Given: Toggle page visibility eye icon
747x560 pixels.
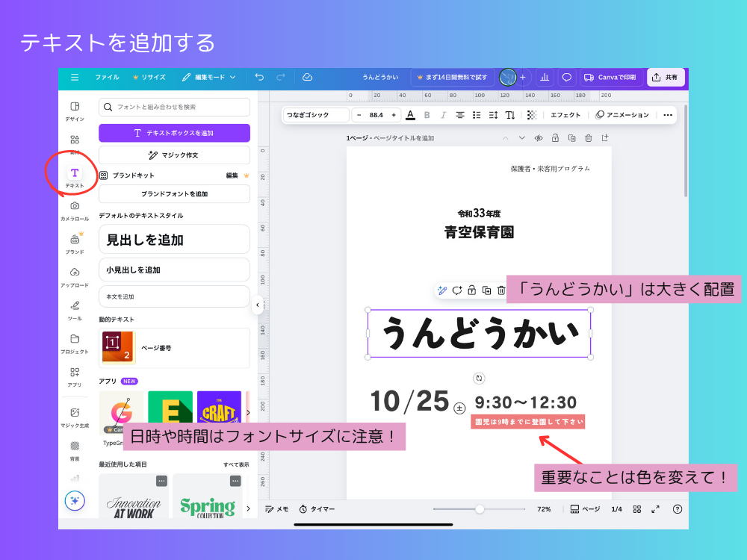Looking at the screenshot, I should click(539, 138).
